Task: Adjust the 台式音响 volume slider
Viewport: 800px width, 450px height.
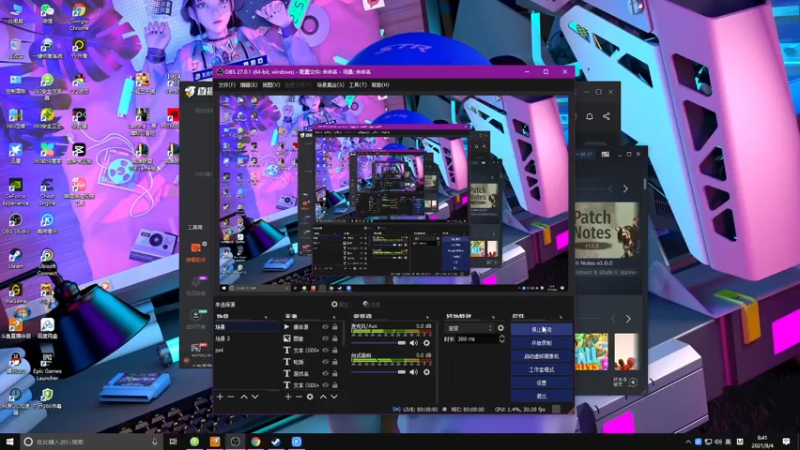Action: [x=378, y=372]
